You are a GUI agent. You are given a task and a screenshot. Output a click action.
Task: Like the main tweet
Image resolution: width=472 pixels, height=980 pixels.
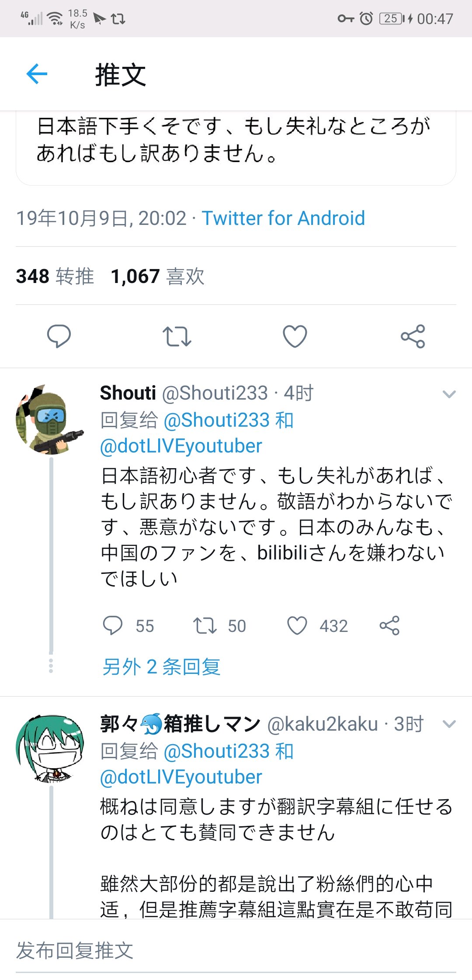[x=295, y=336]
